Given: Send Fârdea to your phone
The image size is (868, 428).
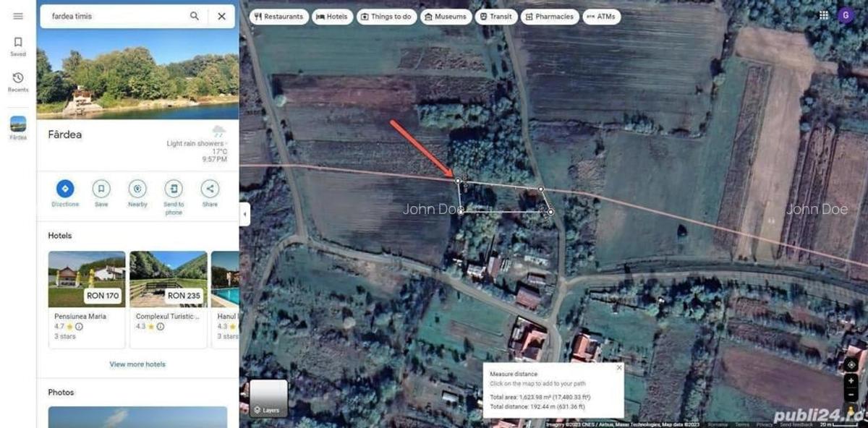Looking at the screenshot, I should click(174, 190).
